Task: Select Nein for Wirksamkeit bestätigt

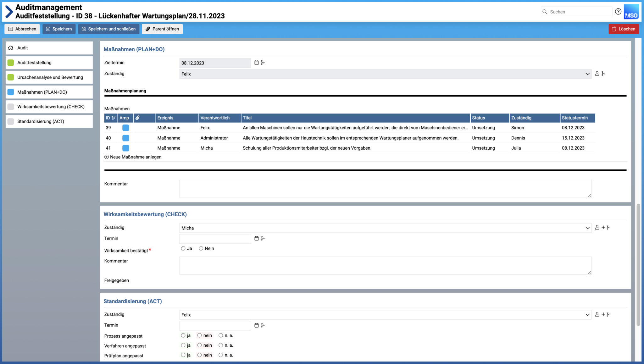Action: pos(201,248)
